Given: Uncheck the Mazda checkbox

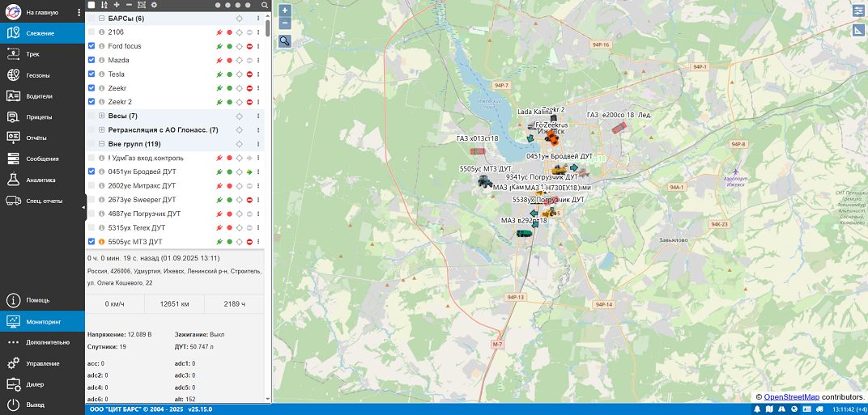Looking at the screenshot, I should click(91, 61).
